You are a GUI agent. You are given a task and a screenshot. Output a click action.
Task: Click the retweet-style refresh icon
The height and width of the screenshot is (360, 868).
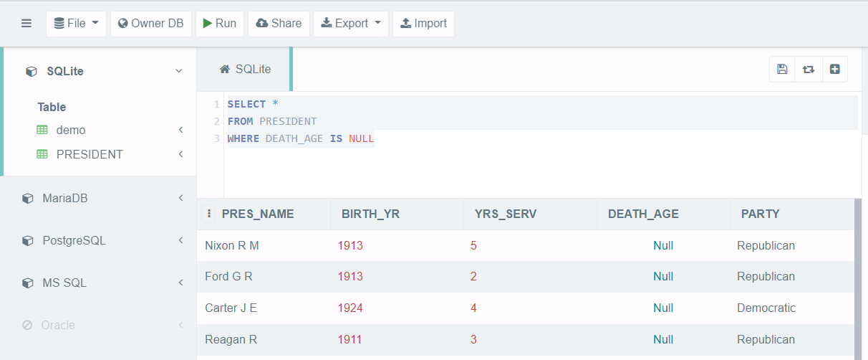[809, 70]
